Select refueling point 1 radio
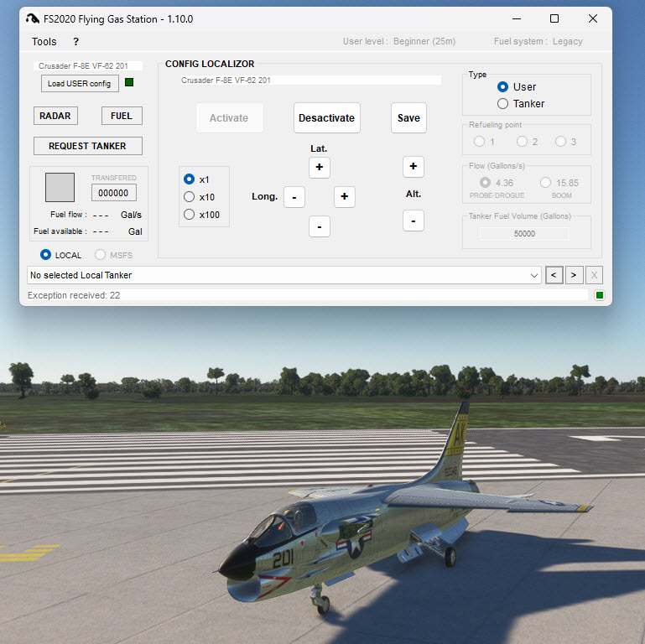The image size is (645, 644). click(479, 142)
